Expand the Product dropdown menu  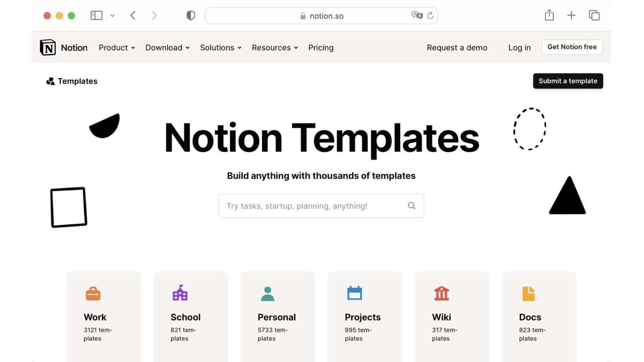coord(116,47)
